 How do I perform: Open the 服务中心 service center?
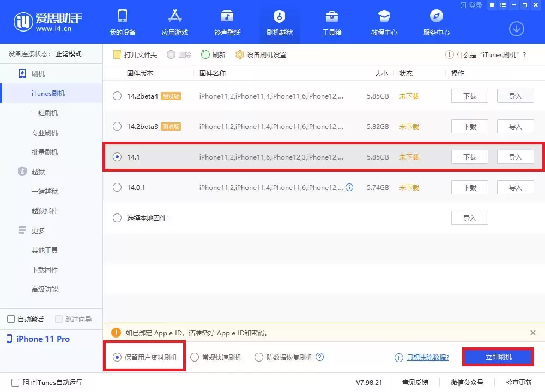[x=436, y=22]
